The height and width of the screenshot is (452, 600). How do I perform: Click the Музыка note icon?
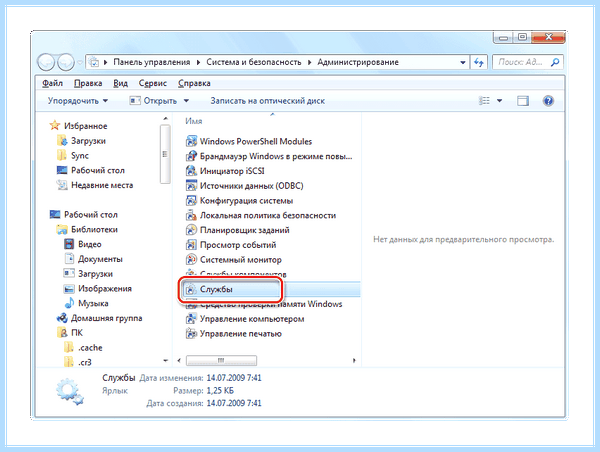click(69, 303)
